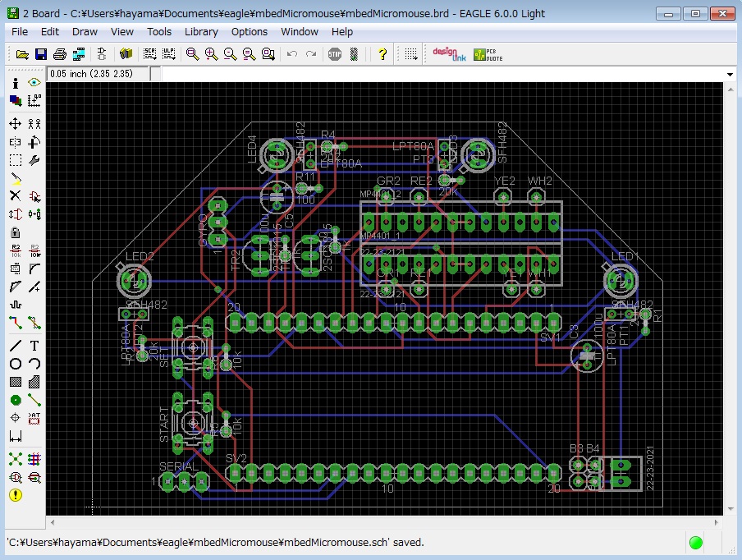Select the Via tool (green octagon)
This screenshot has width=742, height=560.
click(x=15, y=400)
